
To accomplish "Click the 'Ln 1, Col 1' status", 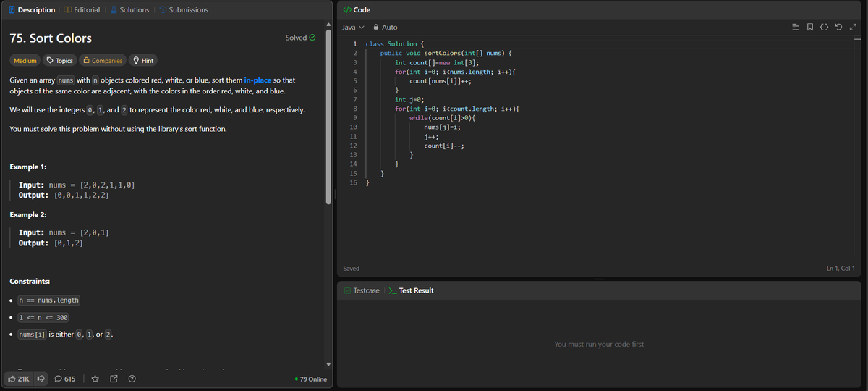I will pos(841,269).
